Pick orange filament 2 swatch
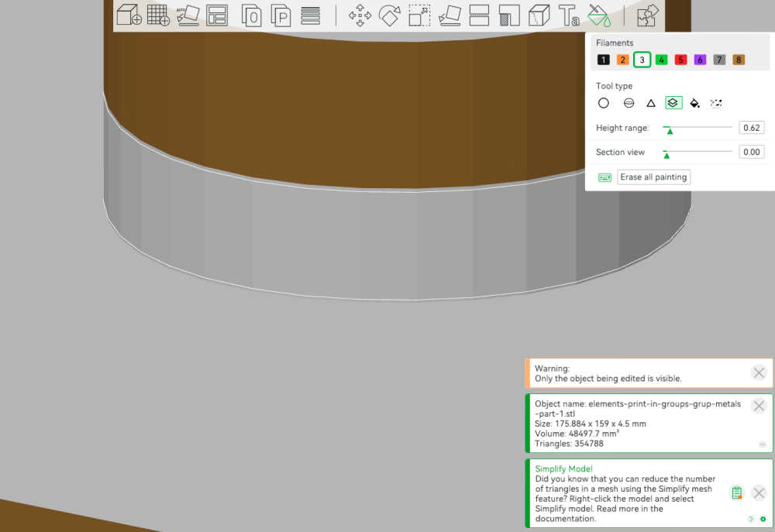The image size is (775, 532). pyautogui.click(x=623, y=60)
